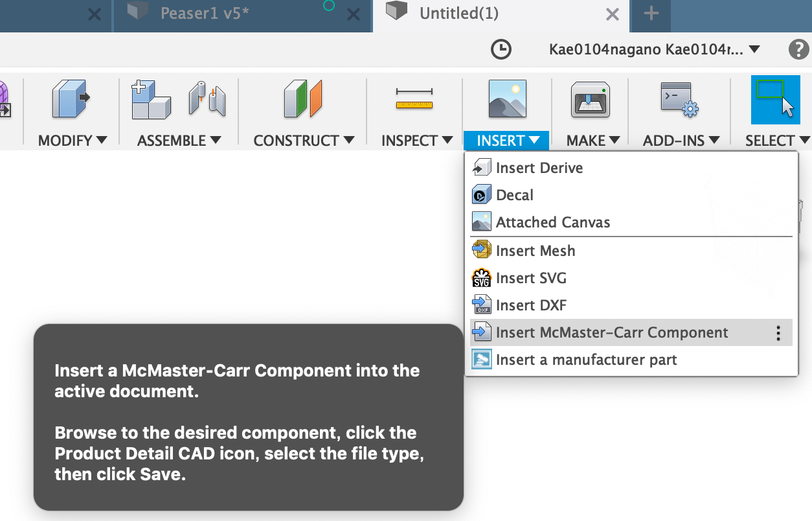Expand the CONSTRUCT dropdown
The width and height of the screenshot is (812, 521).
304,141
